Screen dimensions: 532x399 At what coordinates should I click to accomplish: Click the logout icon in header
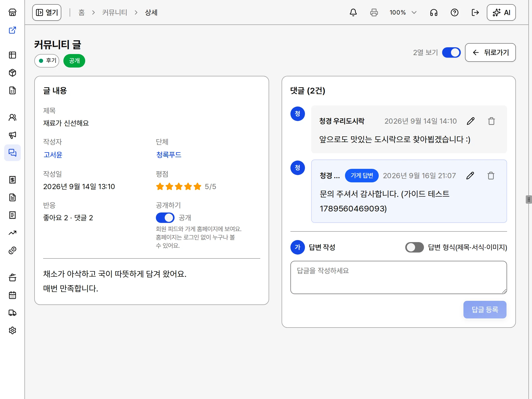click(475, 12)
